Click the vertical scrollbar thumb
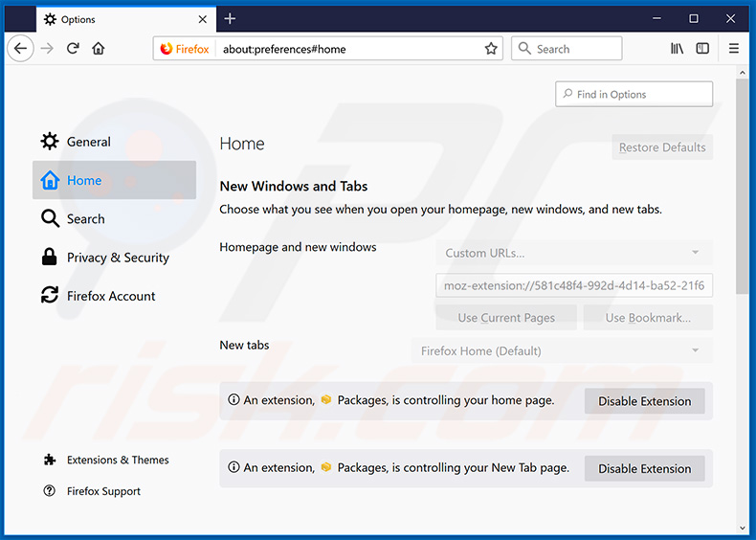This screenshot has width=756, height=540. click(x=742, y=187)
